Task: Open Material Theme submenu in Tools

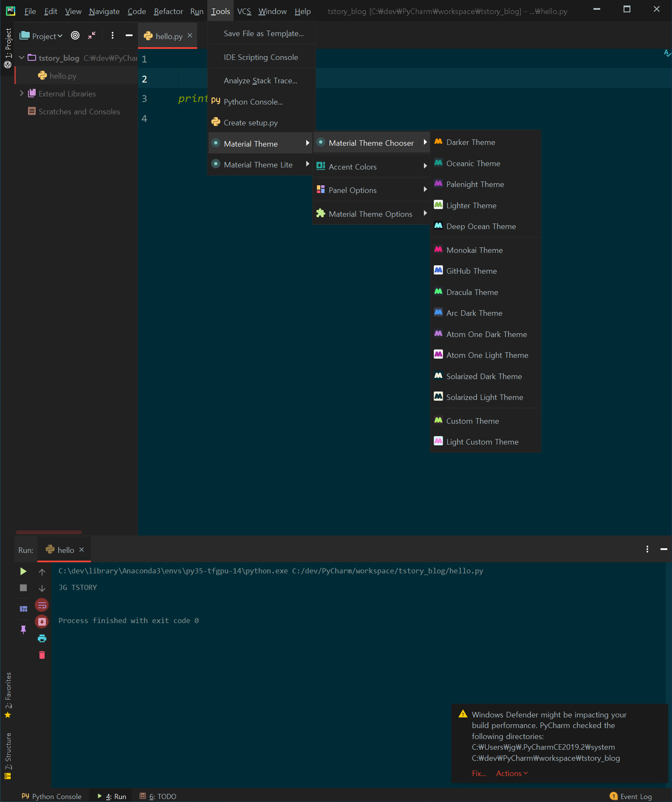Action: tap(261, 144)
